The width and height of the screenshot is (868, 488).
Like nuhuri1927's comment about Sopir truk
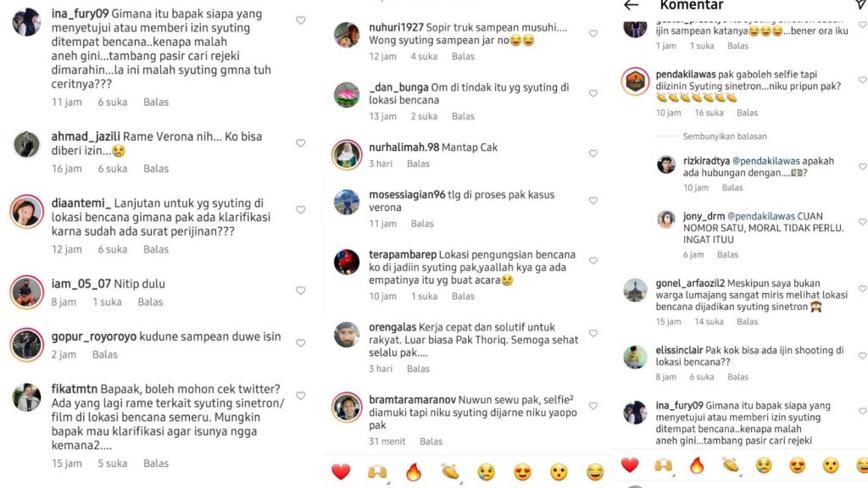[593, 34]
